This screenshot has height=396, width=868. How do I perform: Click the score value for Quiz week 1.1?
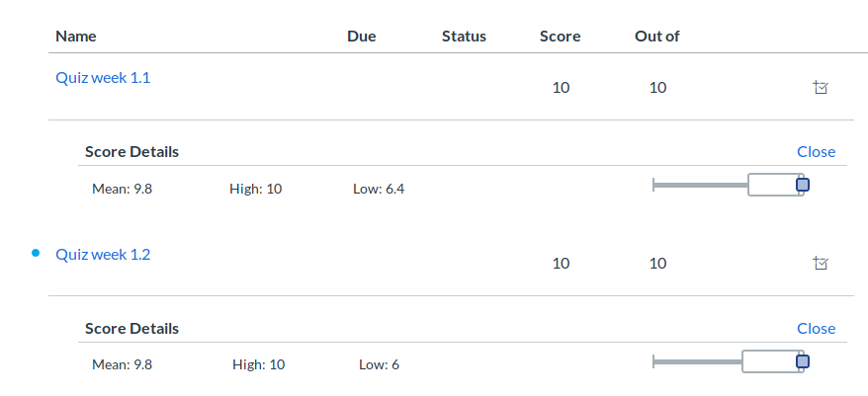[561, 87]
